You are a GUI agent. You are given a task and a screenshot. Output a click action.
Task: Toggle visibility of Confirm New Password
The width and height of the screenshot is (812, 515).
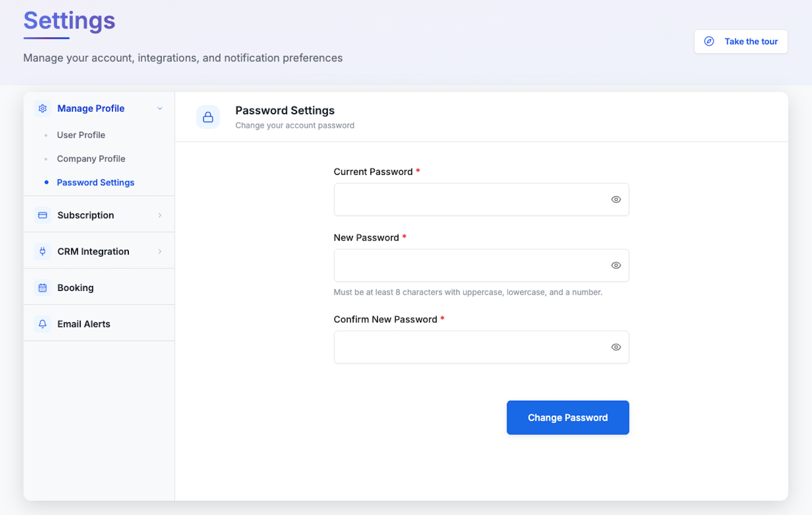(x=616, y=347)
